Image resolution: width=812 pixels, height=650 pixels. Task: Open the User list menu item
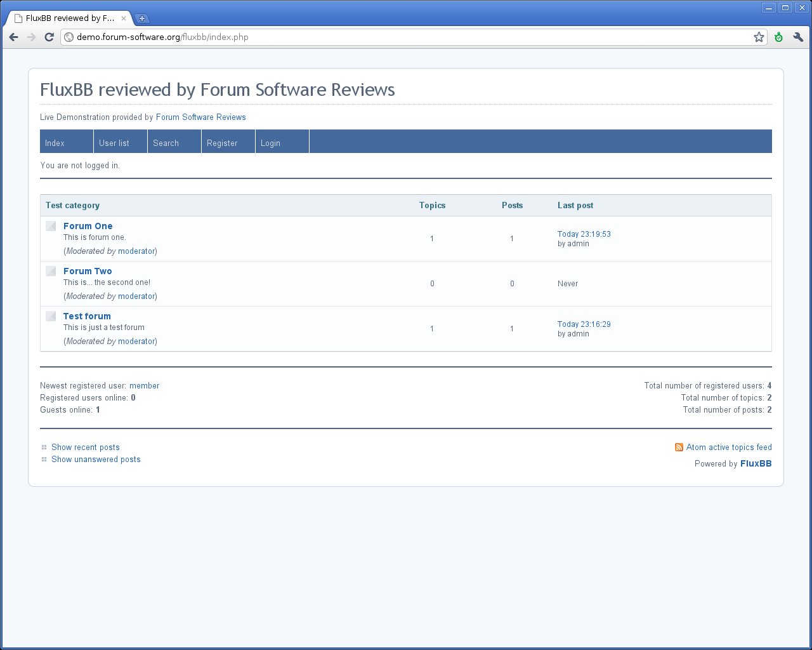[121, 142]
